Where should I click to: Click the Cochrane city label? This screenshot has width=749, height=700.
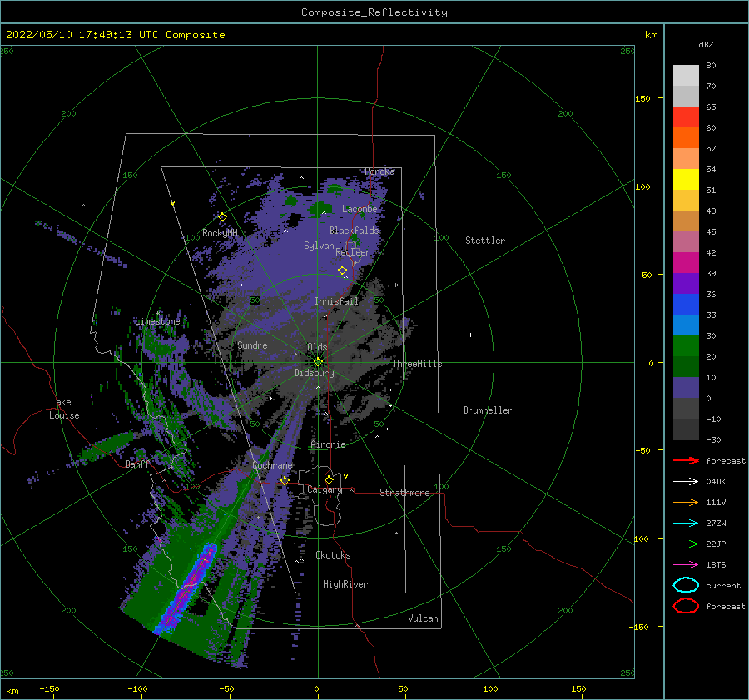tap(272, 465)
